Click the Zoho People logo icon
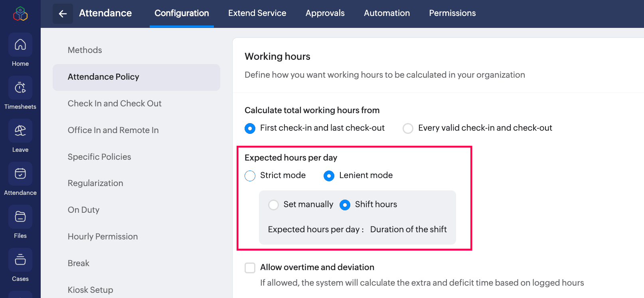The width and height of the screenshot is (644, 298). [20, 14]
